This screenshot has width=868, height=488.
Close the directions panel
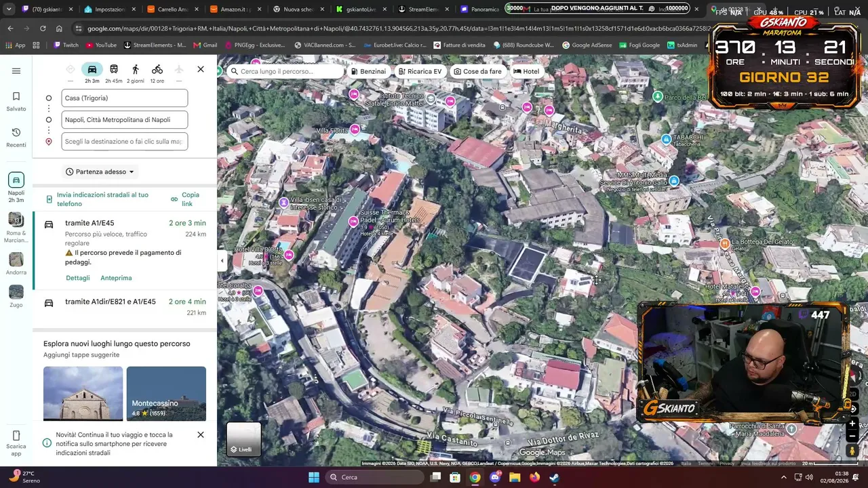tap(201, 69)
